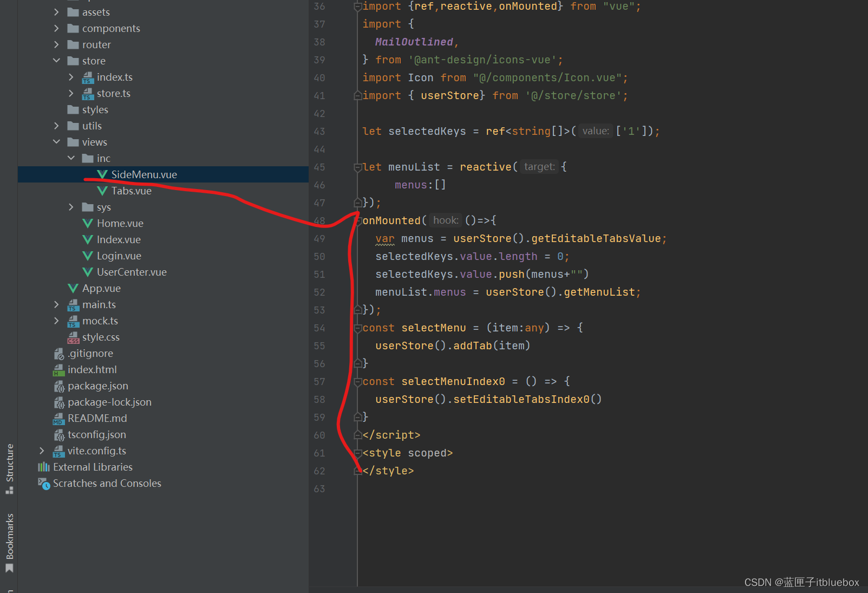This screenshot has height=593, width=868.
Task: Expand the components folder chevron
Action: 56,28
